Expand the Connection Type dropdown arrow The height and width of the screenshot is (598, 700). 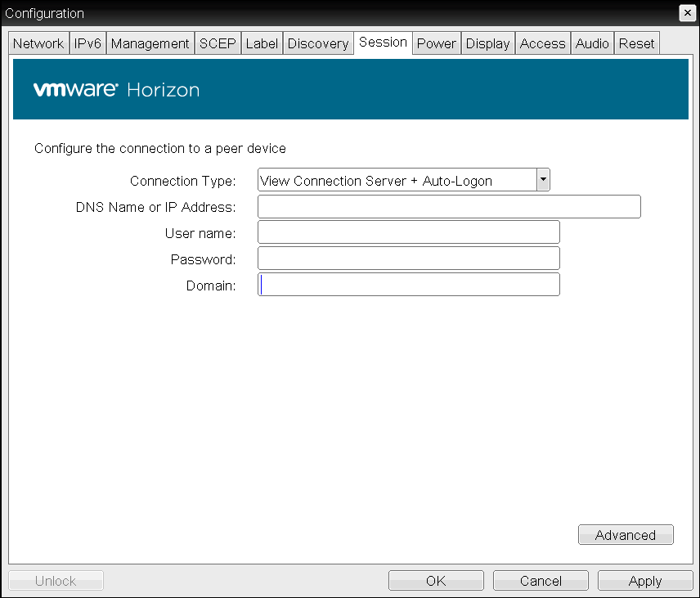(x=543, y=179)
